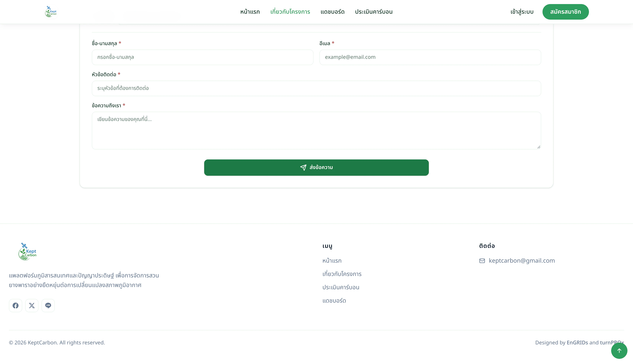Open the Facebook social icon
Screen dimensions: 633x364
click(x=16, y=305)
